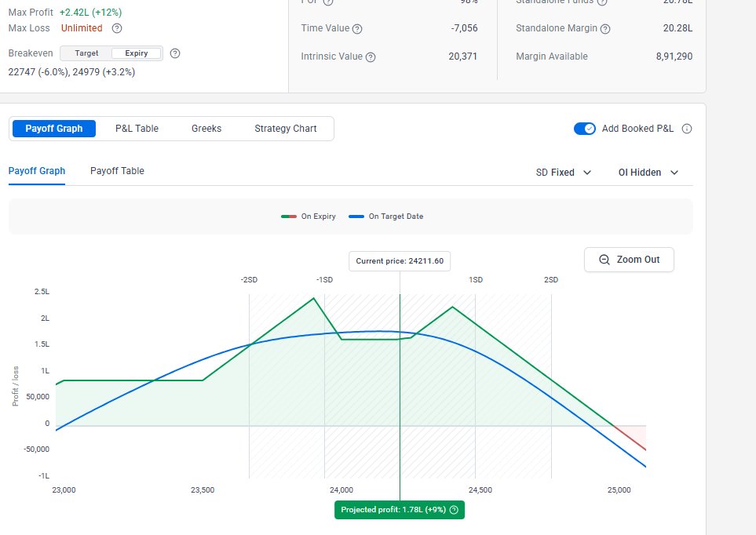Open OI Hidden dropdown
Viewport: 756px width, 535px height.
pyautogui.click(x=648, y=173)
